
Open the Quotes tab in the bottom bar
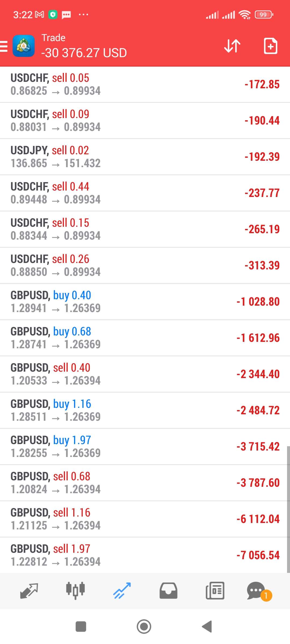[x=29, y=591]
